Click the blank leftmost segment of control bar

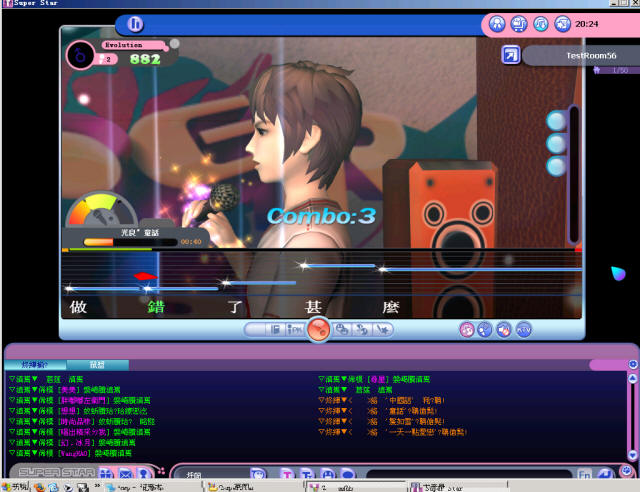click(256, 329)
